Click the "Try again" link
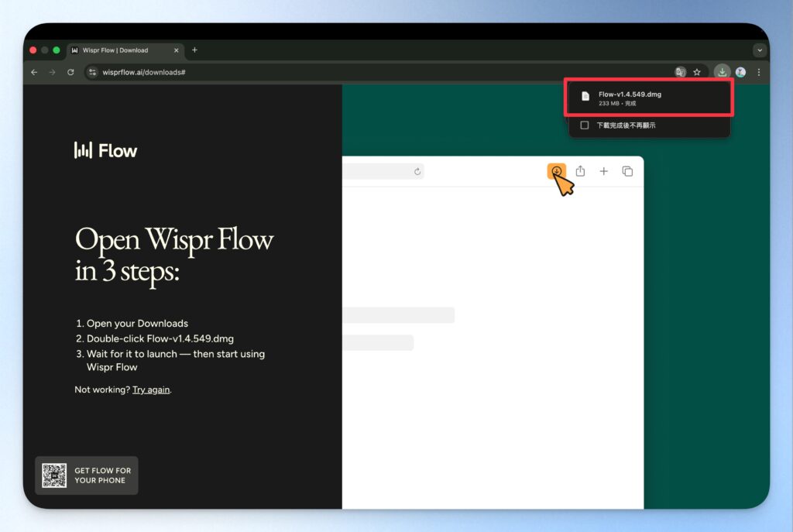Image resolution: width=793 pixels, height=532 pixels. click(x=151, y=390)
